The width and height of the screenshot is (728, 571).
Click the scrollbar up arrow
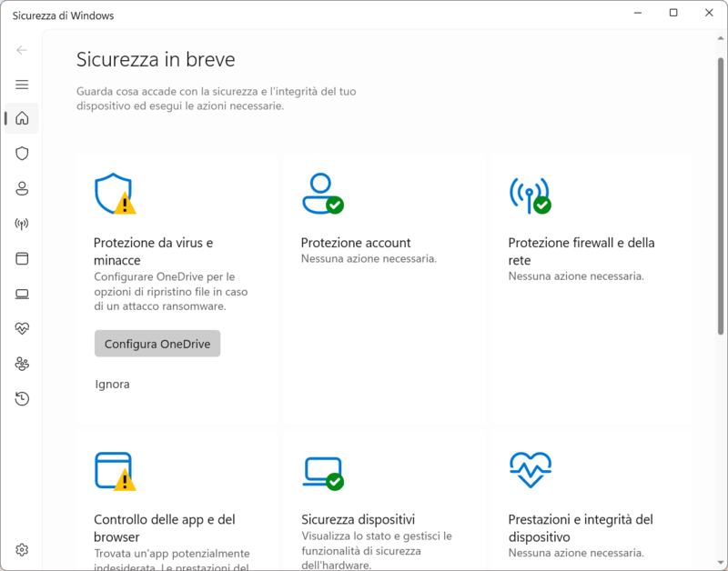[721, 38]
